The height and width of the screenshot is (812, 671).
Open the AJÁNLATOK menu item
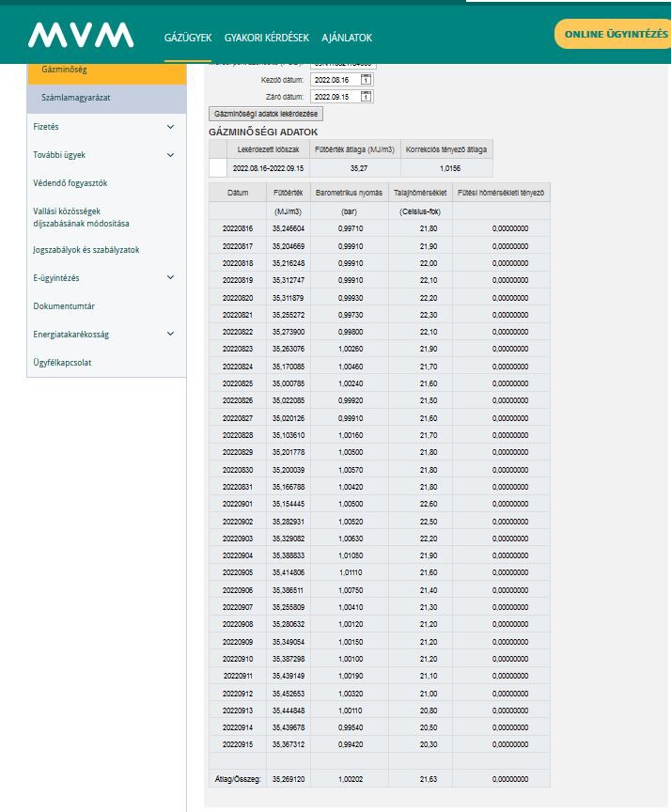pyautogui.click(x=347, y=38)
